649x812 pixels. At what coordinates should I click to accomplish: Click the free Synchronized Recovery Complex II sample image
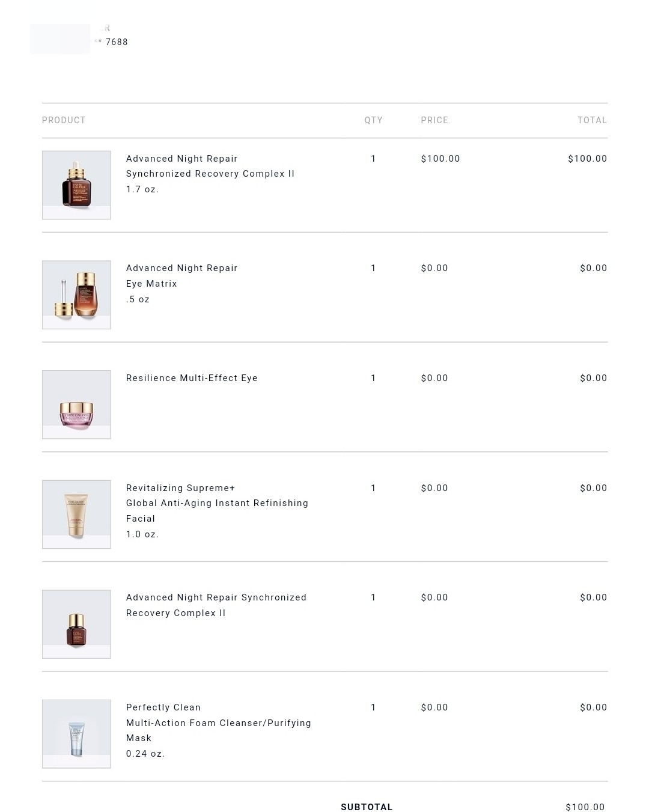(76, 624)
